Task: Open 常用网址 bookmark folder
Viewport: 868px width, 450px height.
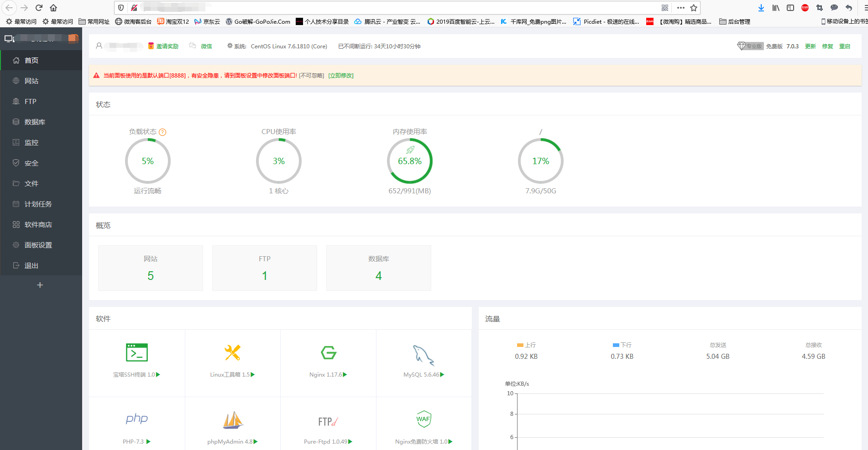Action: [x=94, y=21]
